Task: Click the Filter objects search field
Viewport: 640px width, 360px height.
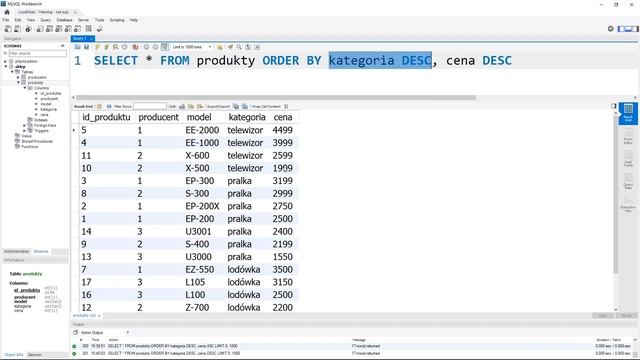Action: coord(38,53)
